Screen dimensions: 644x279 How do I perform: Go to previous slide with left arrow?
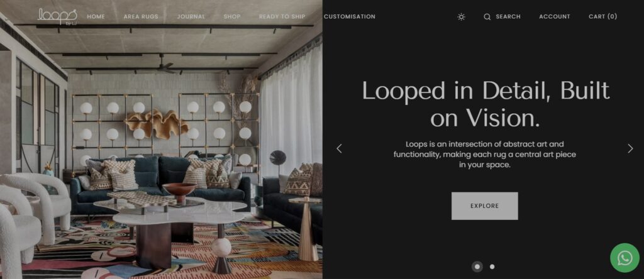(339, 148)
